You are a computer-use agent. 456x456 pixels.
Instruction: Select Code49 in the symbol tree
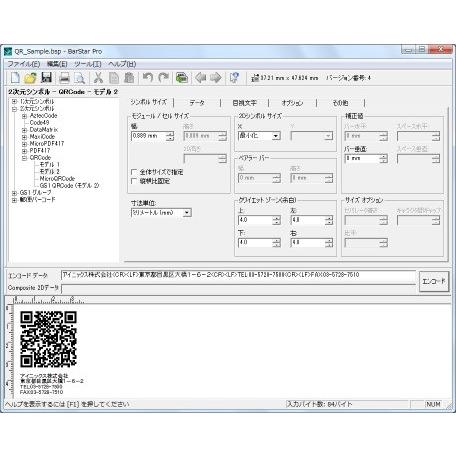pyautogui.click(x=39, y=123)
